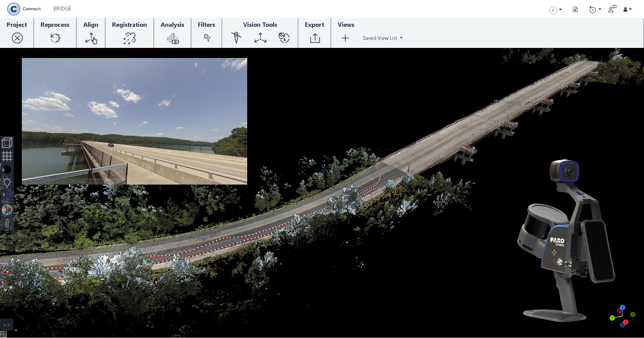Image resolution: width=644 pixels, height=338 pixels.
Task: Open the document report icon
Action: (x=575, y=9)
